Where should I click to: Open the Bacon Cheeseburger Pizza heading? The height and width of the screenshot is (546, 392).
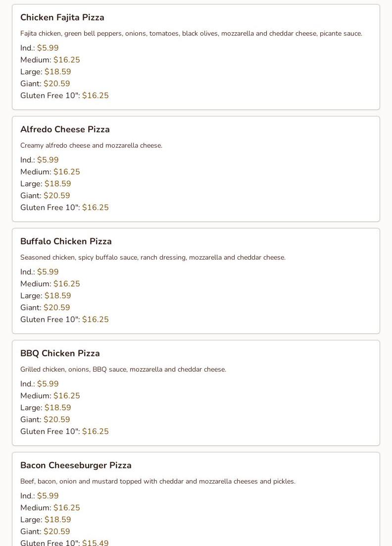pyautogui.click(x=76, y=466)
